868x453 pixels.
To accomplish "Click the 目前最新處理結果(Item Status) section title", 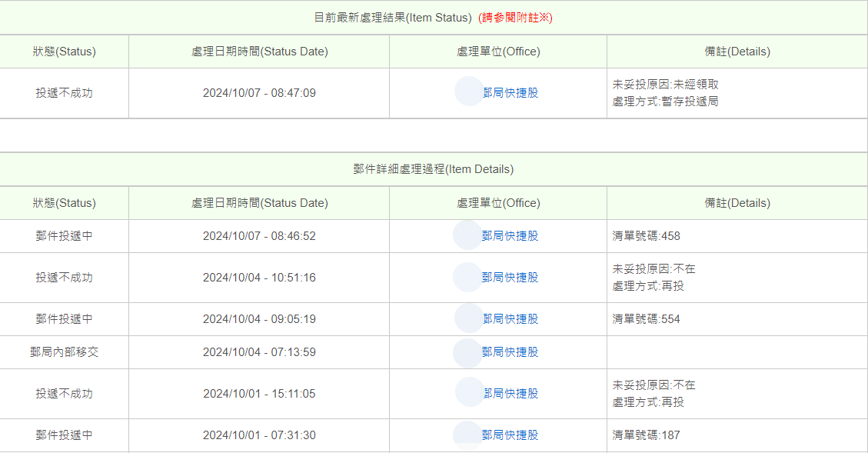I will (x=392, y=18).
